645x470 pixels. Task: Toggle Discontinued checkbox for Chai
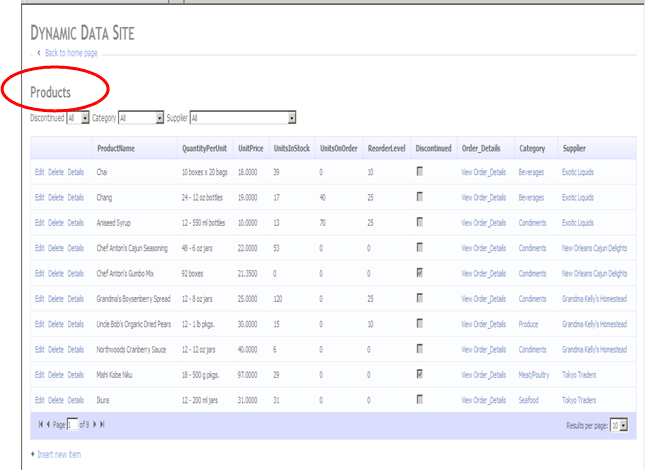420,171
